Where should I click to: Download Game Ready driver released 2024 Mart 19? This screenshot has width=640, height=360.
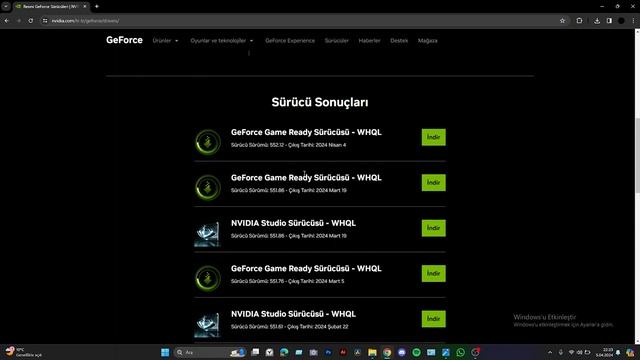pos(433,182)
